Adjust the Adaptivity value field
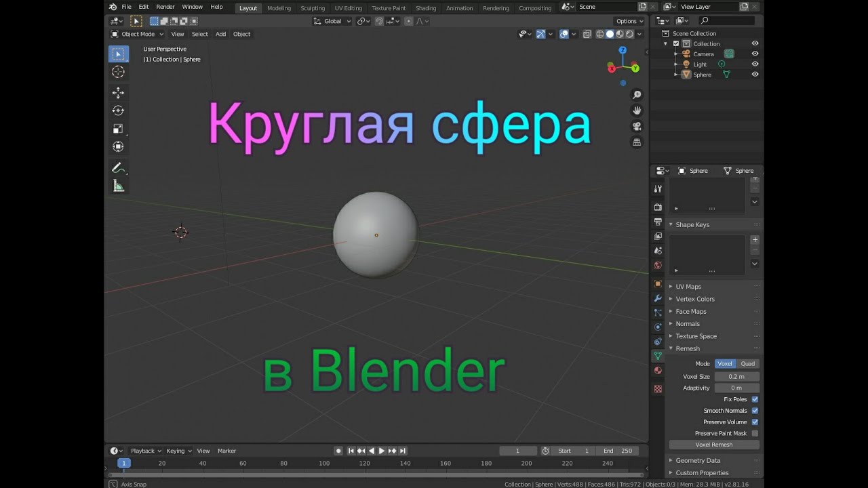Viewport: 868px width, 488px height. coord(736,388)
